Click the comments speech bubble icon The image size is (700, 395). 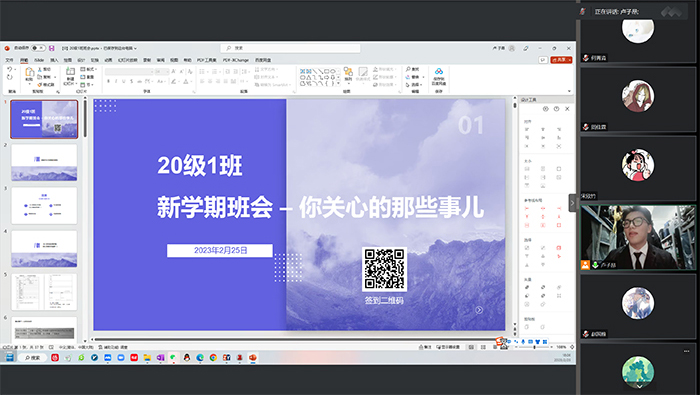click(543, 60)
